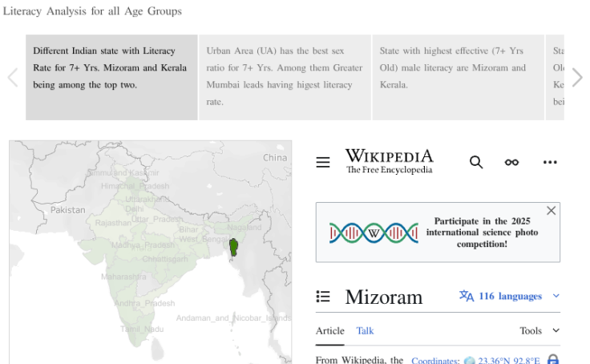This screenshot has width=590, height=364.
Task: Expand the 116 languages dropdown
Action: tap(510, 296)
